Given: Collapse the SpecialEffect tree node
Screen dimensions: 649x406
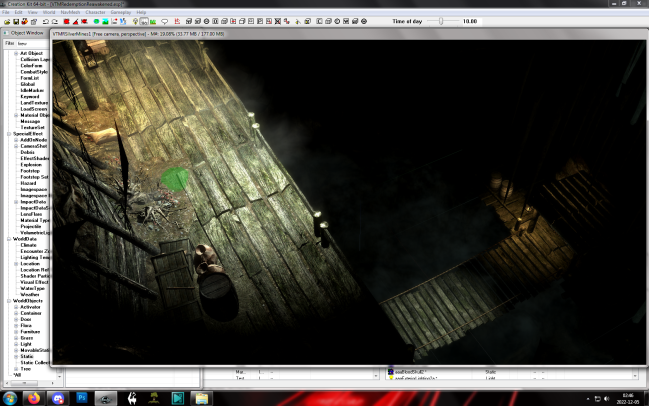Looking at the screenshot, I should coord(10,133).
